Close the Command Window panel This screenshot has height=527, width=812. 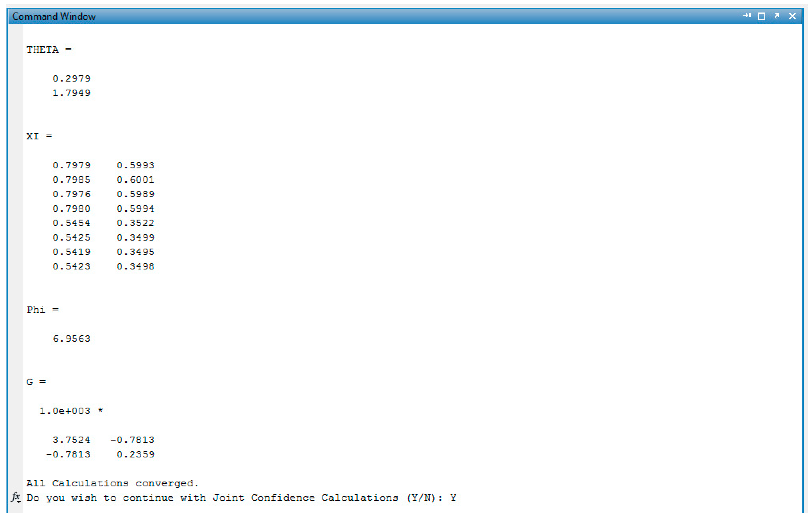pyautogui.click(x=792, y=16)
